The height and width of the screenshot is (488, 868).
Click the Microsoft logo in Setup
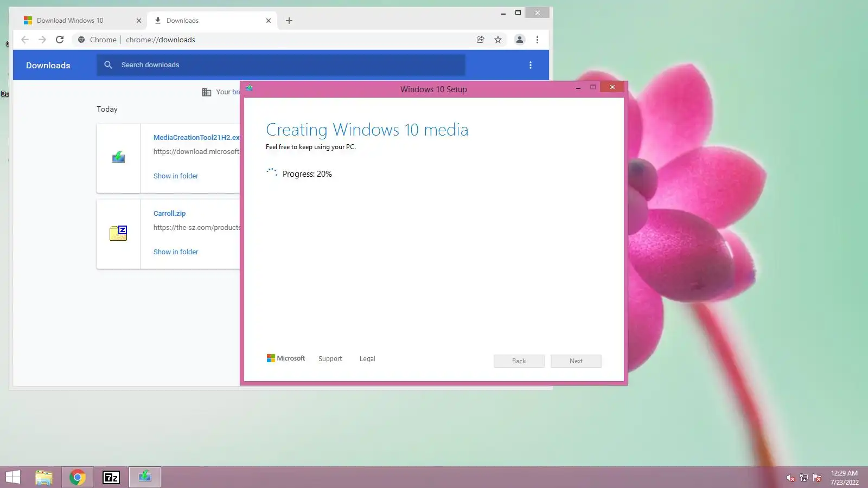pyautogui.click(x=286, y=358)
